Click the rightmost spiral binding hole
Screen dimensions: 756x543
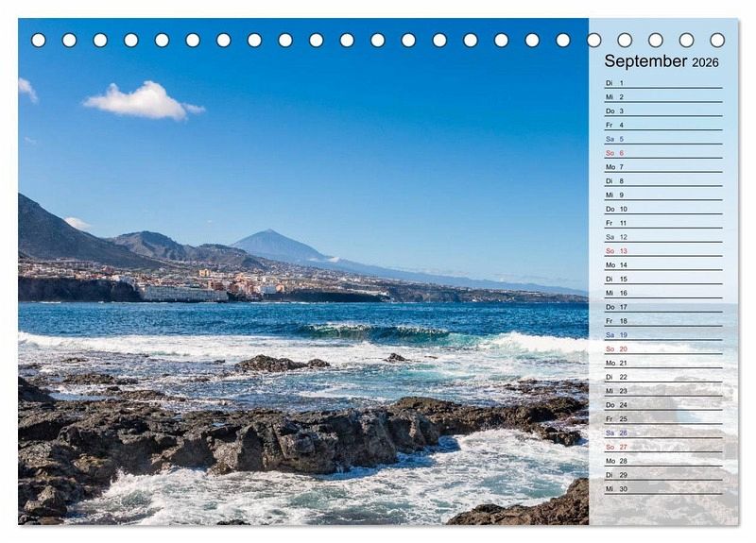coord(717,41)
